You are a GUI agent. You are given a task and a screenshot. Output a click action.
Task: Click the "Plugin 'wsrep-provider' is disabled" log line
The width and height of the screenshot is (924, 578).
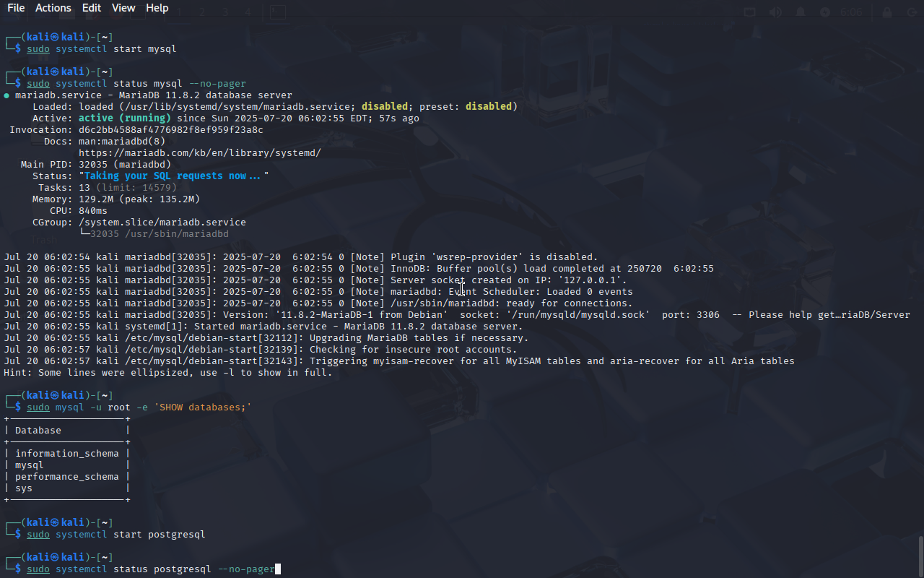(x=301, y=257)
